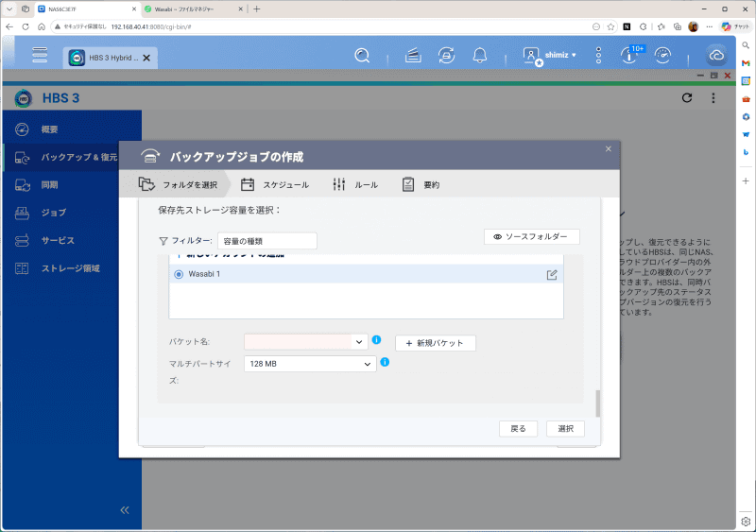Click the Back (戻る) button
The width and height of the screenshot is (756, 532).
point(518,428)
